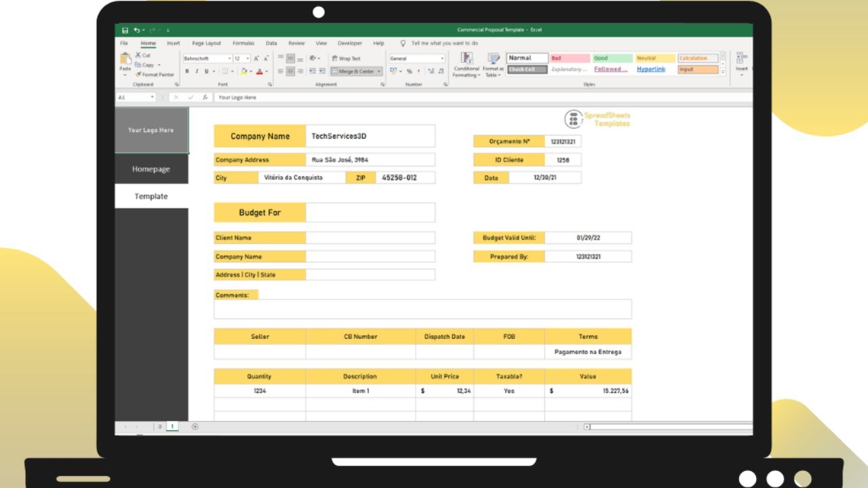Image resolution: width=868 pixels, height=488 pixels.
Task: Switch to the Insert ribbon tab
Action: [174, 43]
